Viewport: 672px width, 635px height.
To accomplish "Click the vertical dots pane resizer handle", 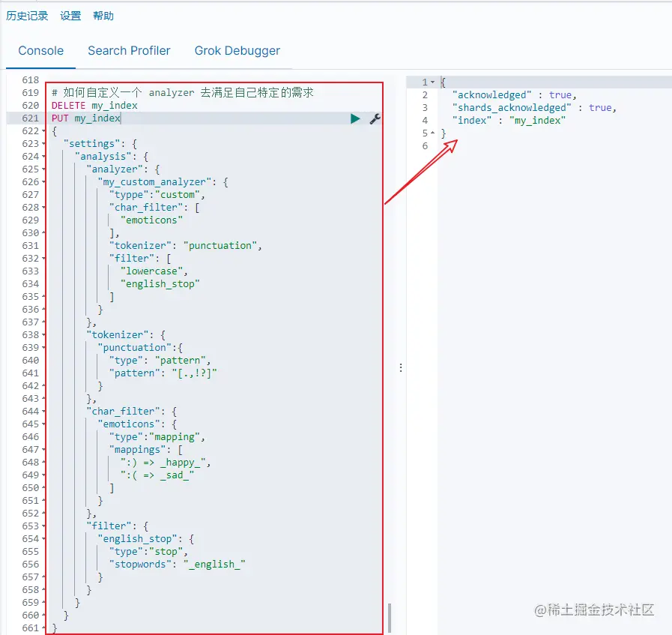I will coord(401,367).
